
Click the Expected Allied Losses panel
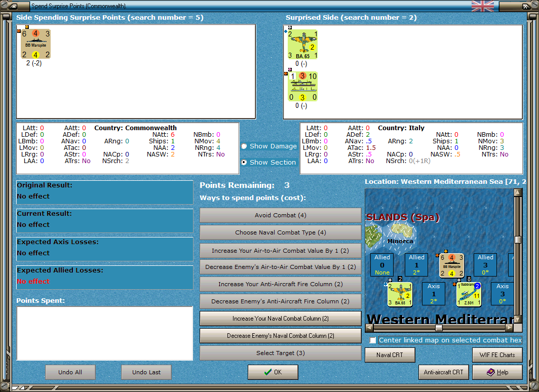pos(105,277)
